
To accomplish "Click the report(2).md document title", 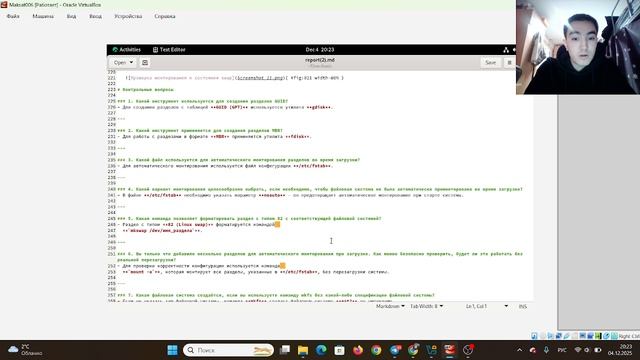I will (320, 60).
